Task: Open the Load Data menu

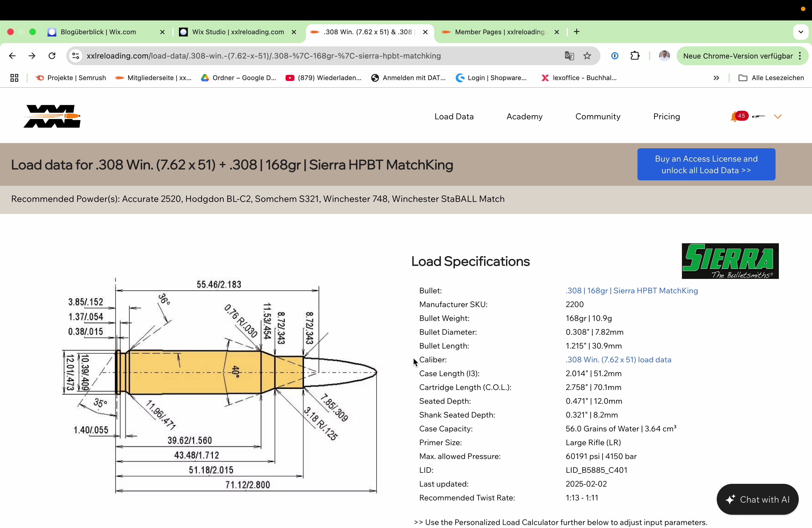Action: click(454, 117)
